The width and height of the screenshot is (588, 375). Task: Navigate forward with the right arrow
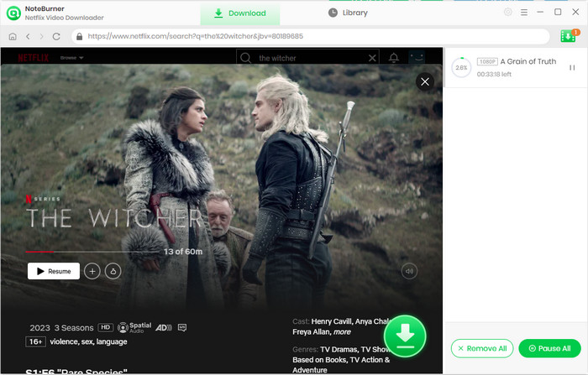click(x=42, y=36)
